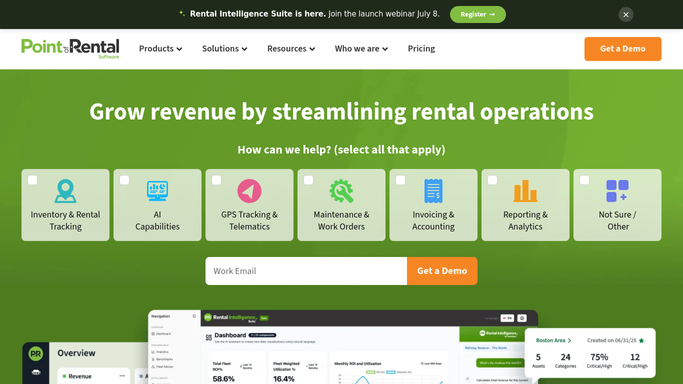The image size is (683, 384).
Task: Check the Invoicing & Accounting checkbox
Action: click(x=400, y=180)
